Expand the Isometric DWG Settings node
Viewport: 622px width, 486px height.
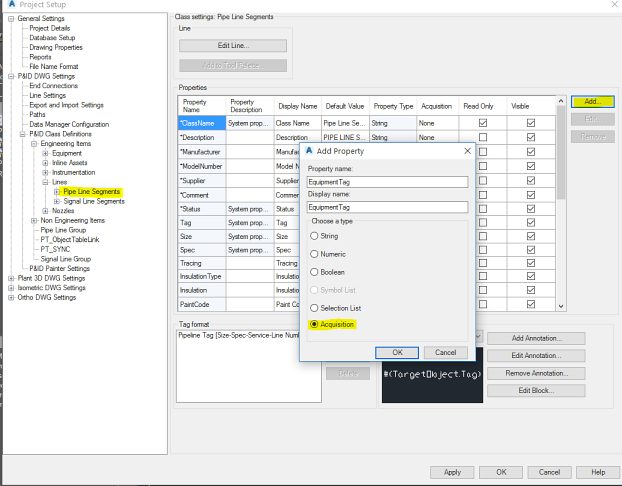(11, 288)
